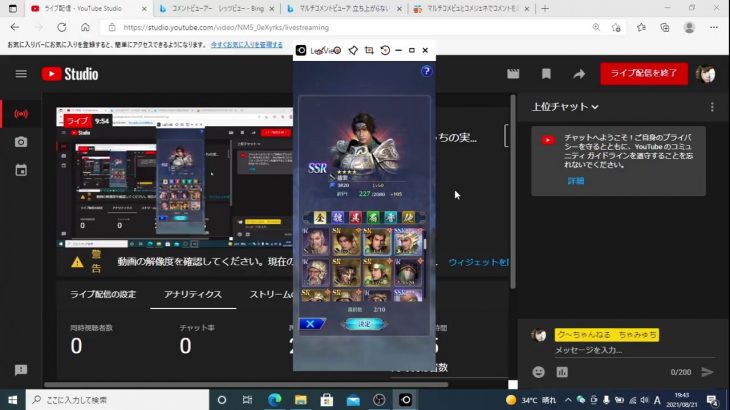
Task: Select the 晋 faction filter
Action: [x=391, y=217]
